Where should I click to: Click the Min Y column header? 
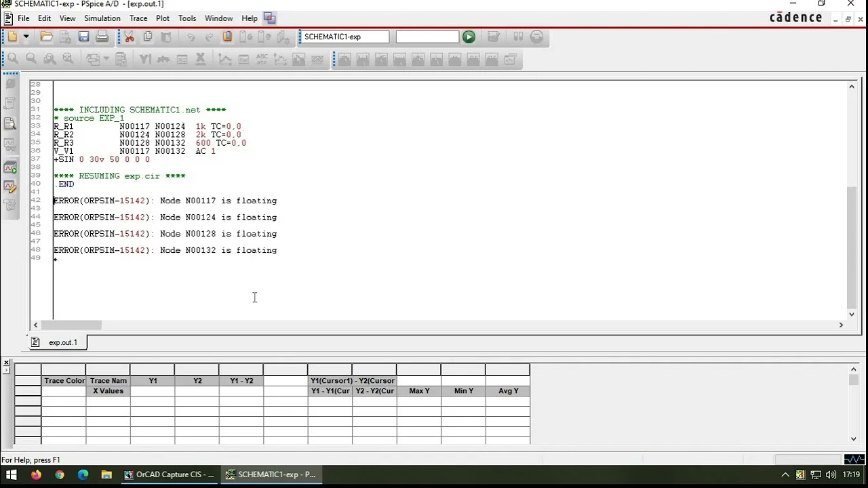point(464,391)
